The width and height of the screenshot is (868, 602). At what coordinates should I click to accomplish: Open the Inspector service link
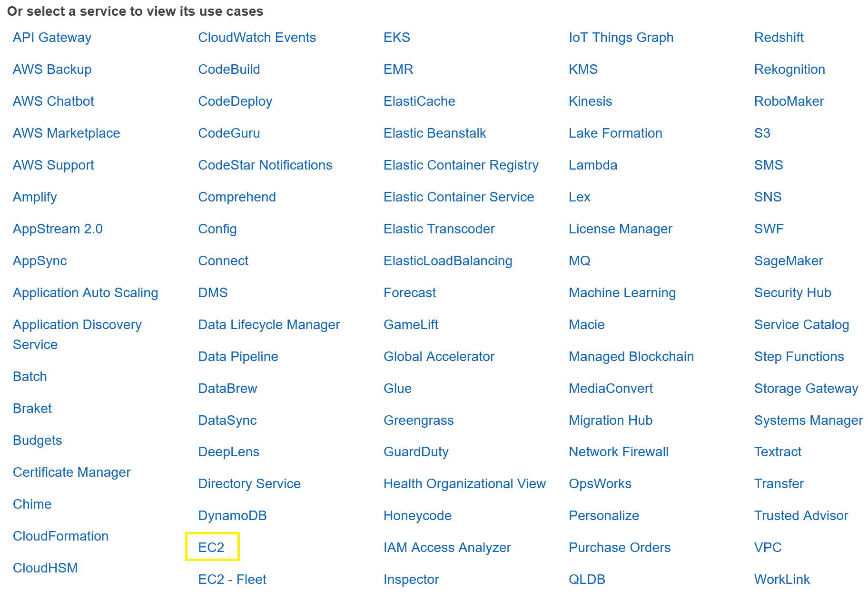click(411, 580)
